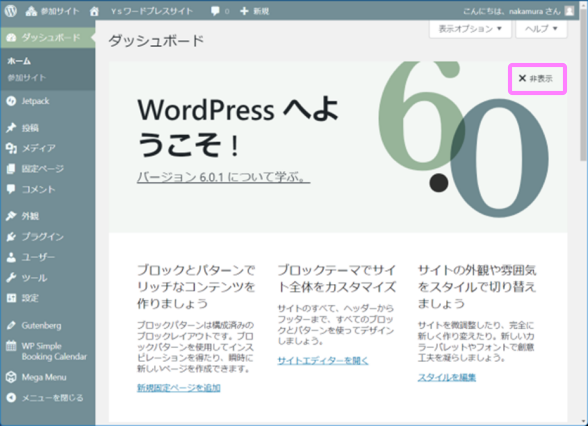
Task: Click the 固定ページ pages icon
Action: coord(11,169)
